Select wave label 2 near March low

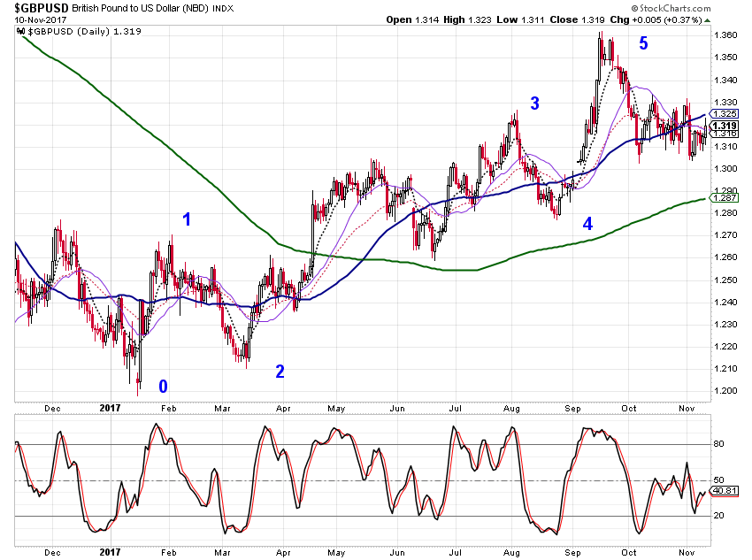pos(280,372)
